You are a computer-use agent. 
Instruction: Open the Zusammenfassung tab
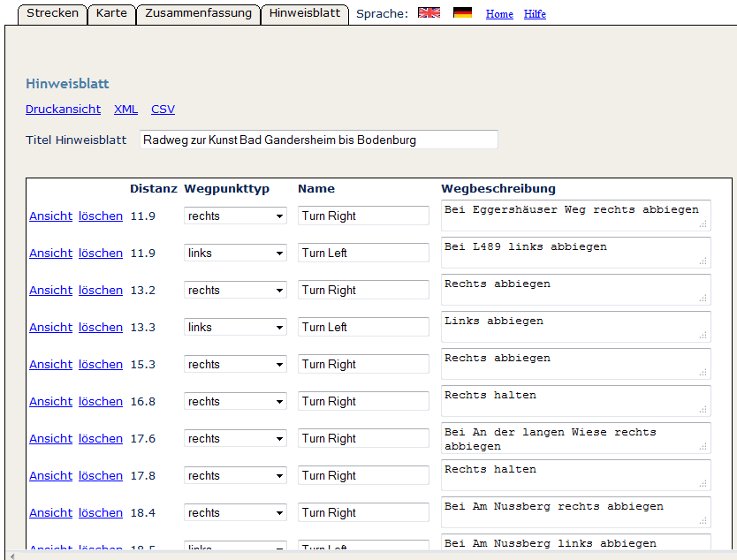point(198,13)
